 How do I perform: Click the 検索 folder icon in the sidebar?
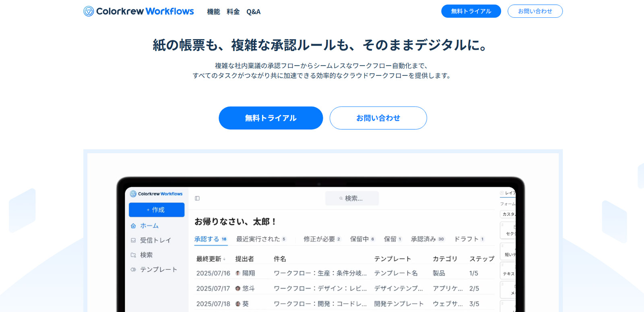click(133, 255)
